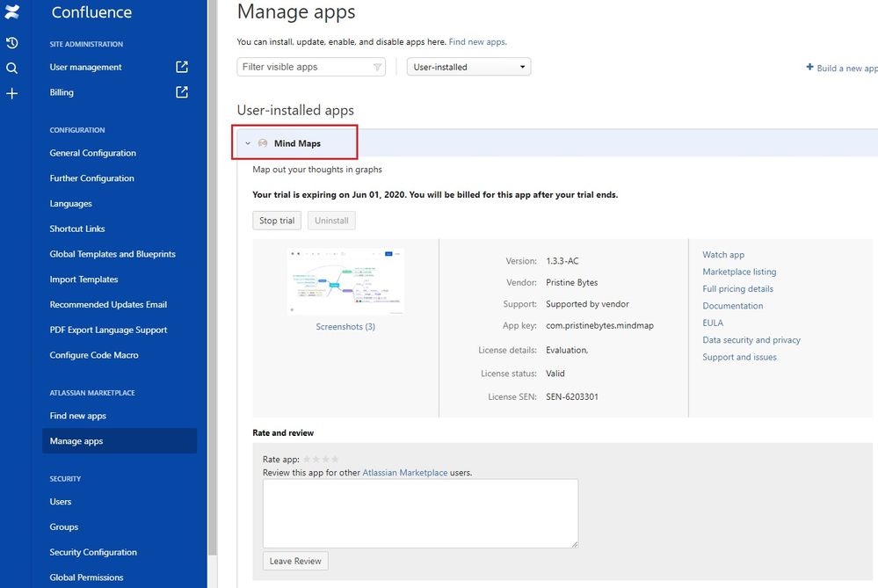Collapse the Mind Maps app row chevron
The image size is (878, 588).
coord(248,143)
